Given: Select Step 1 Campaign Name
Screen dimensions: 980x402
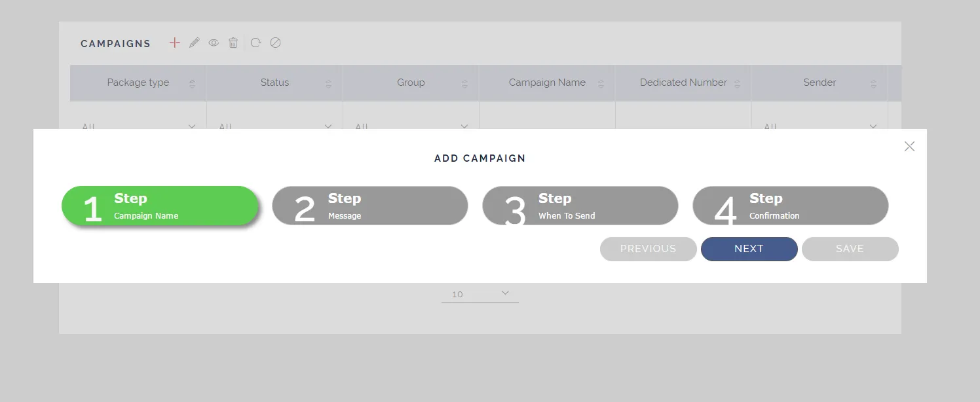Looking at the screenshot, I should [160, 206].
